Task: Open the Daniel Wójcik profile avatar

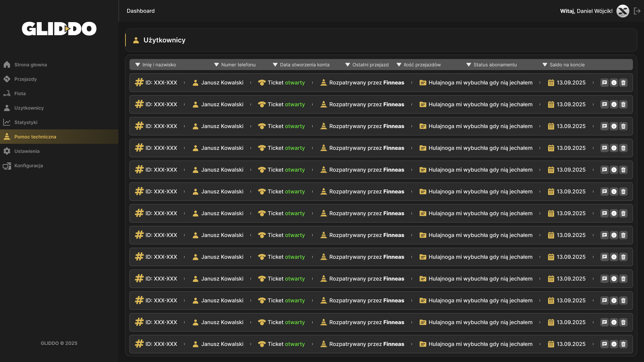Action: [x=623, y=11]
